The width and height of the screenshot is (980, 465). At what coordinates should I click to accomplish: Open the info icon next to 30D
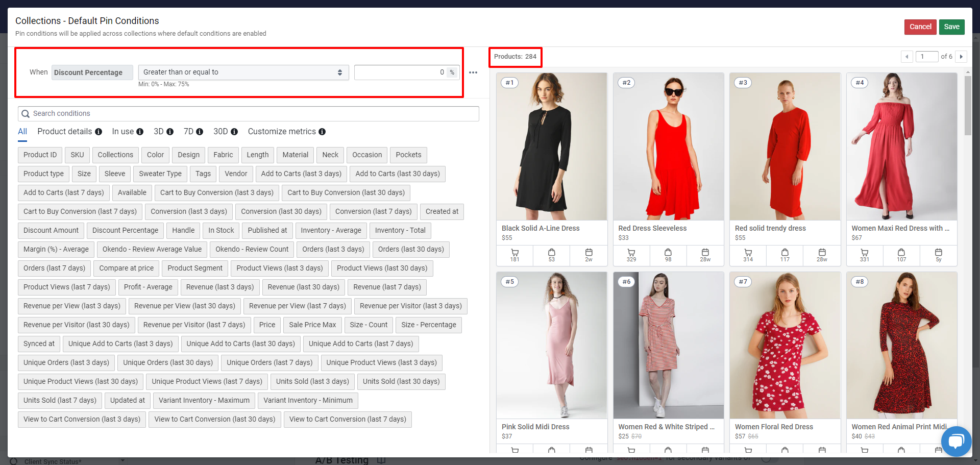coord(234,132)
